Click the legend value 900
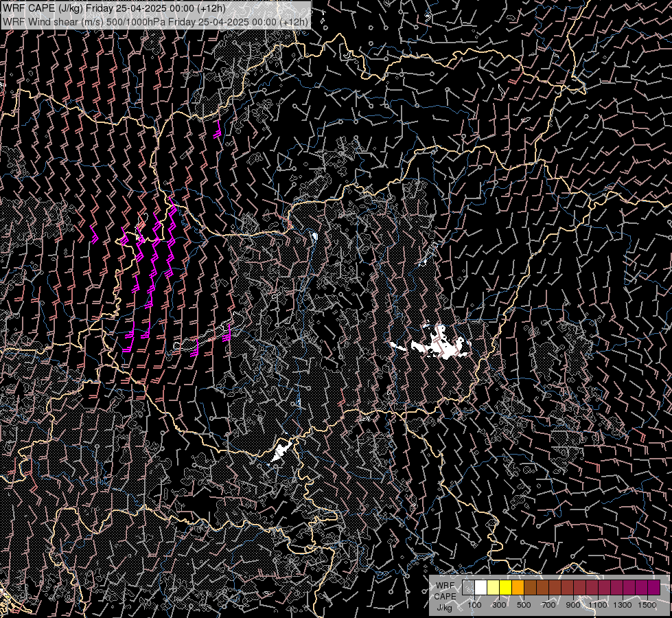 click(x=573, y=605)
